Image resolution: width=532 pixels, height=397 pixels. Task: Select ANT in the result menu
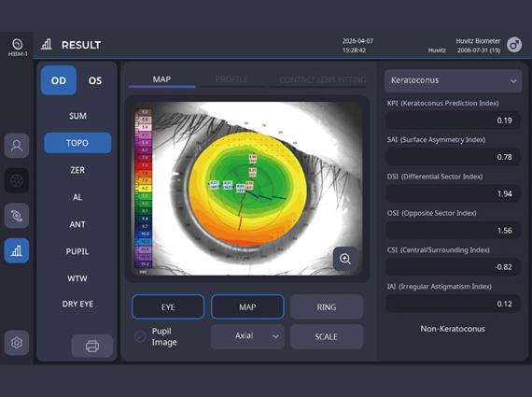[x=77, y=224]
